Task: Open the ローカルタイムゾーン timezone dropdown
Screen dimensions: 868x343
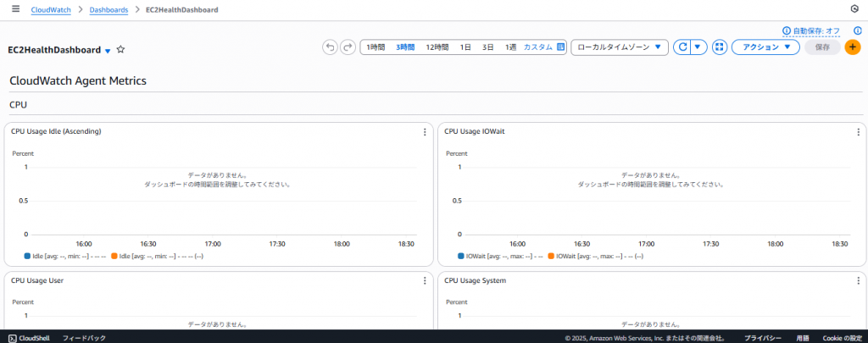Action: [x=620, y=47]
